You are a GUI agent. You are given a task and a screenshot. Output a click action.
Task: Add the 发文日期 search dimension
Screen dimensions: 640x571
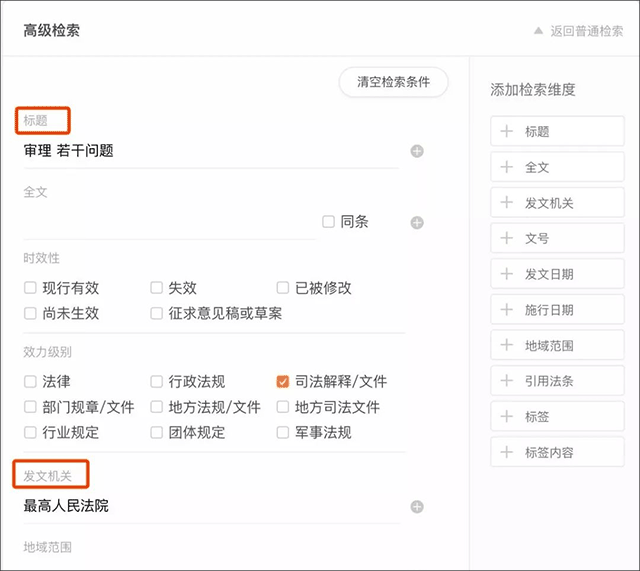tap(557, 274)
